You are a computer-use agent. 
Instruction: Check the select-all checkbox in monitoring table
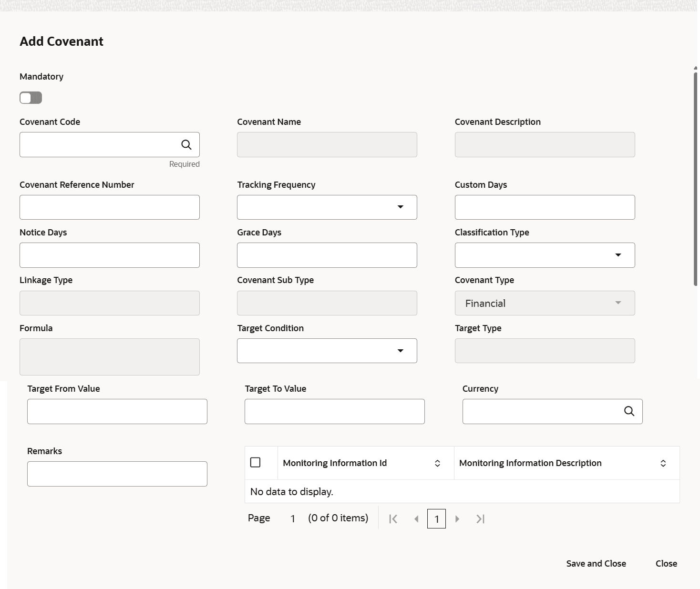[256, 463]
